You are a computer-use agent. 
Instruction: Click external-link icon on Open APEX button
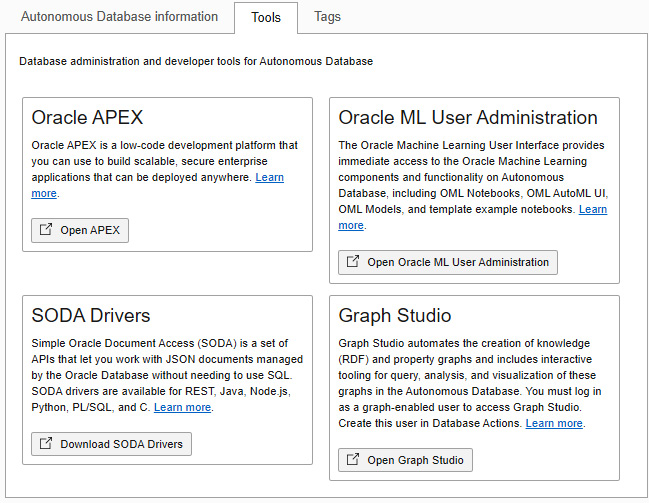46,229
